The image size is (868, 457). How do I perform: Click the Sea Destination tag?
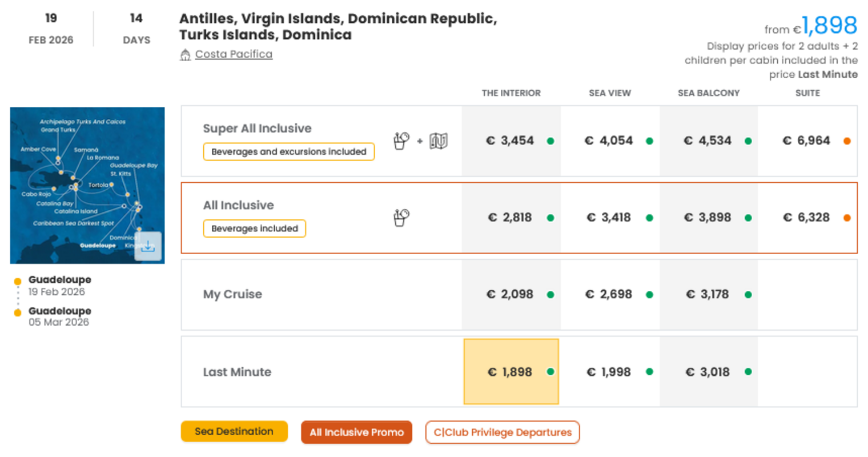234,432
